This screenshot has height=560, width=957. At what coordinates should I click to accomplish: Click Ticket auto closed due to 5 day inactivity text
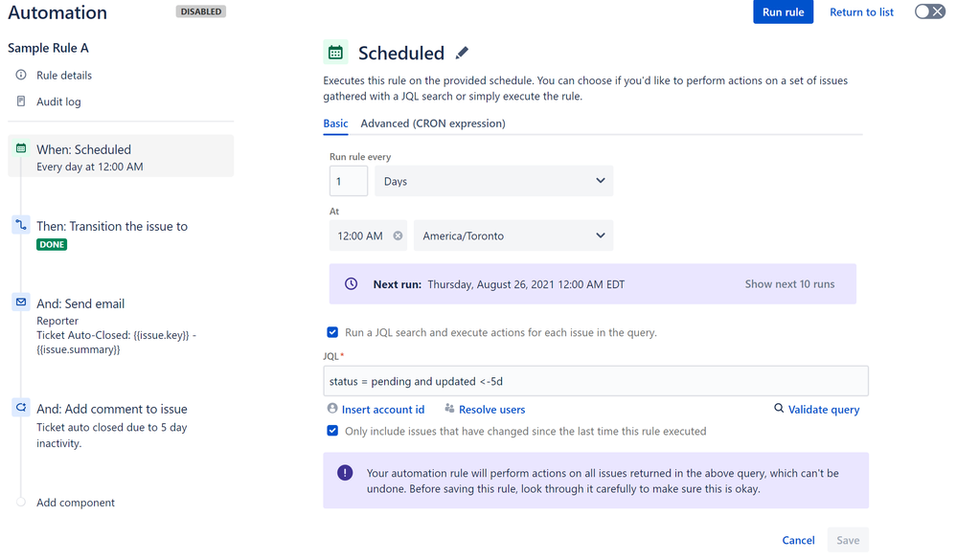pyautogui.click(x=112, y=435)
